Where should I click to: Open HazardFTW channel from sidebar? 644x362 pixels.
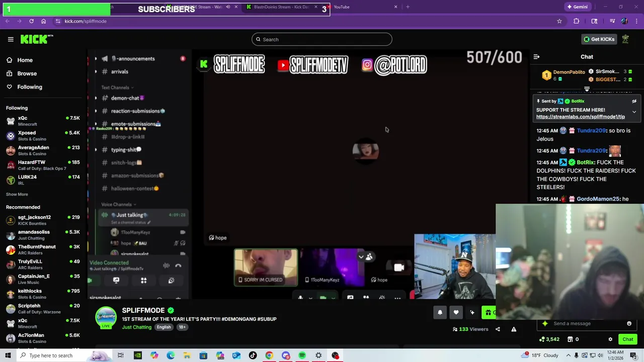43,165
